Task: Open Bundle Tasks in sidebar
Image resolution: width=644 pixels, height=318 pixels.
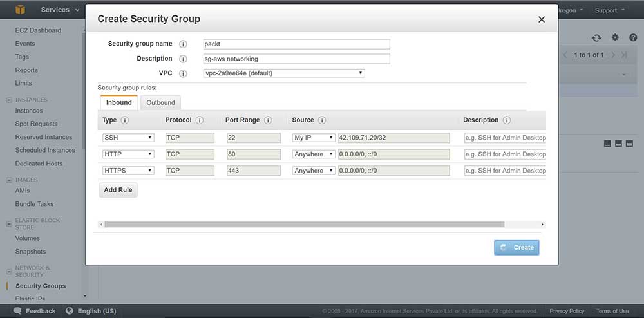Action: click(34, 204)
